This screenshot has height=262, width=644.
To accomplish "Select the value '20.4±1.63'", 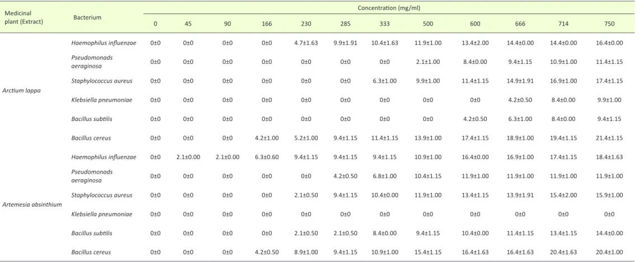I will tap(563, 252).
